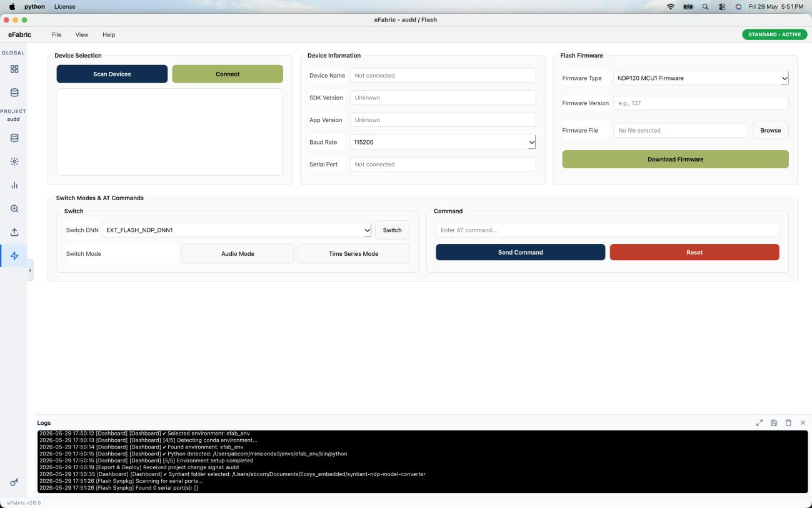
Task: Open the Apple menu
Action: (11, 6)
